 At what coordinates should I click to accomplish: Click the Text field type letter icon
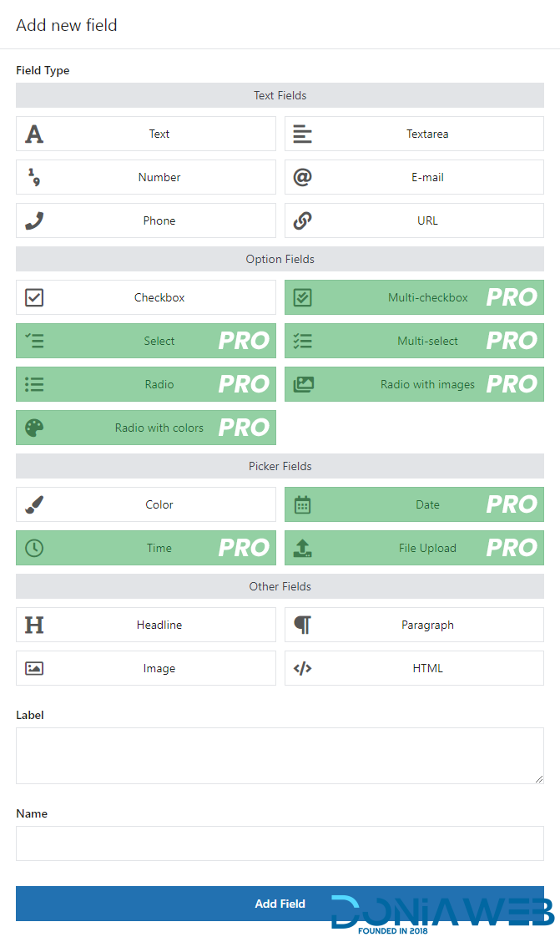point(34,134)
